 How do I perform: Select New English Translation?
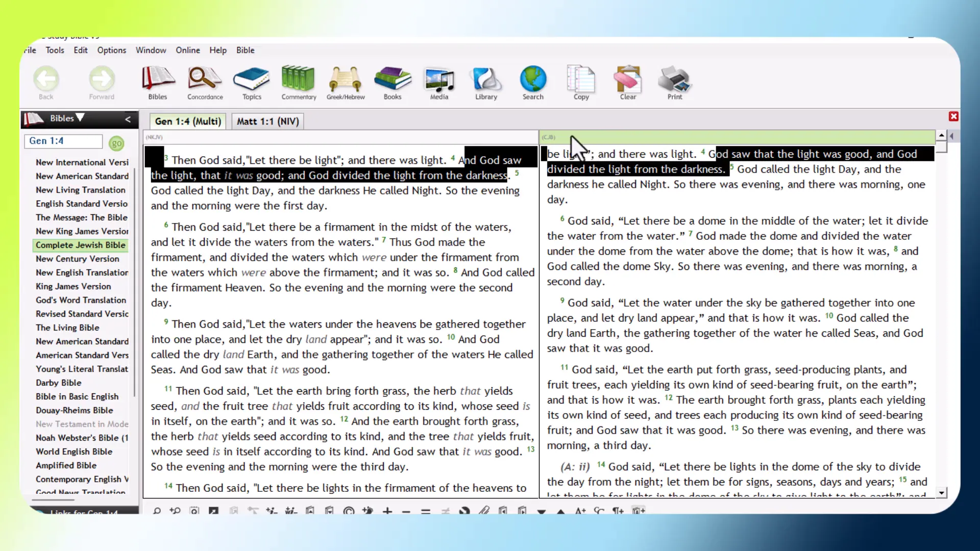tap(82, 272)
